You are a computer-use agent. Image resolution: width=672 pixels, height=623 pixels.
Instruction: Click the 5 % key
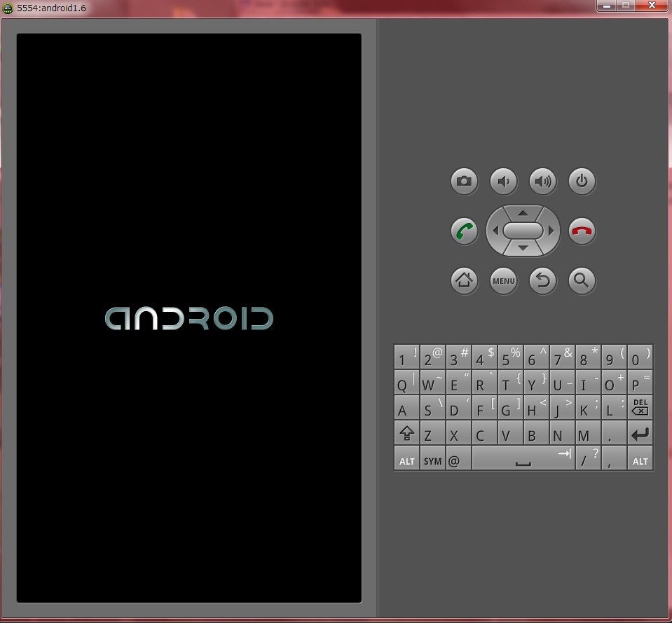click(510, 357)
